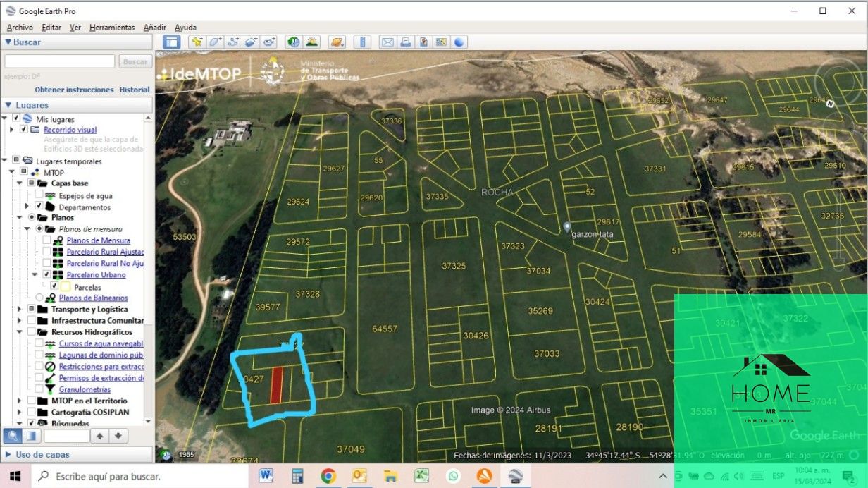Open the ruler measurement tool
The image size is (868, 488).
pos(362,42)
